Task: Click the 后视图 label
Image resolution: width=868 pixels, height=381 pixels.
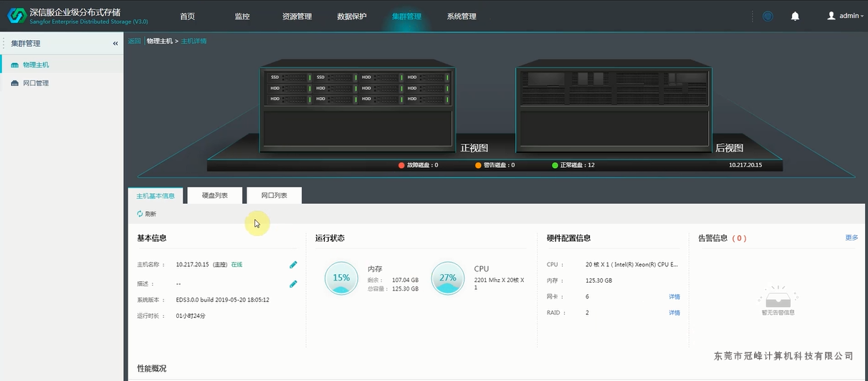Action: (729, 148)
